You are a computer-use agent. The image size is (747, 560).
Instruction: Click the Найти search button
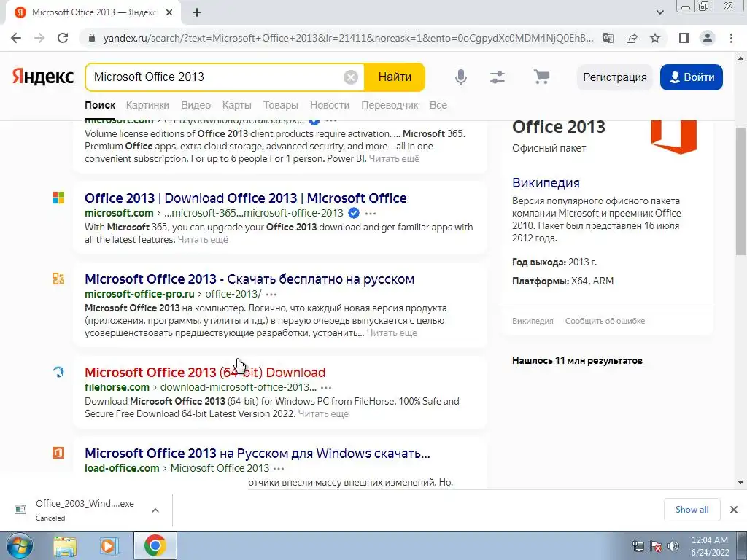click(395, 77)
